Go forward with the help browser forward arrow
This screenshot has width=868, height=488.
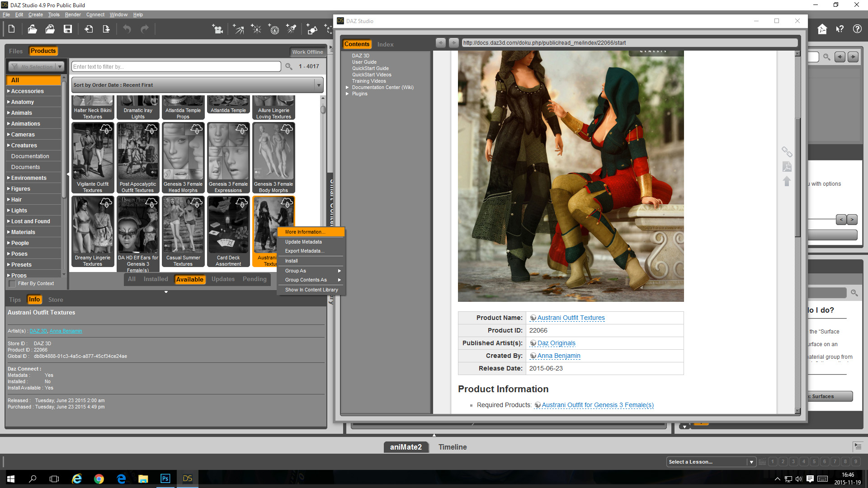454,43
